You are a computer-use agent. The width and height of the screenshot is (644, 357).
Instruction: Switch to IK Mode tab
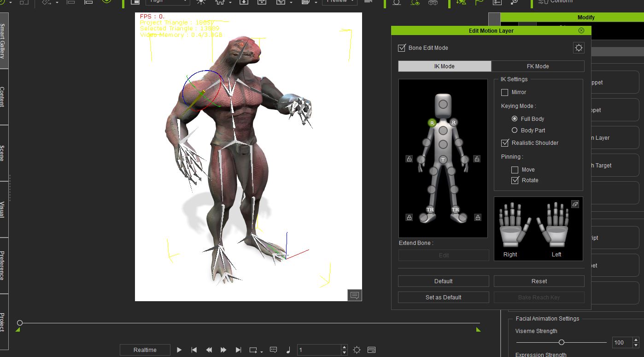(x=445, y=66)
